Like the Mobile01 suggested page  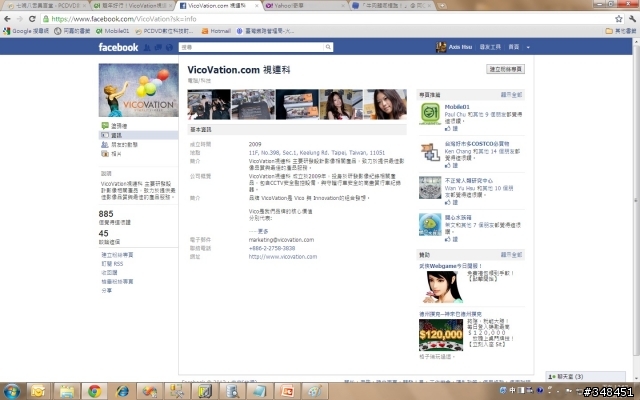[x=451, y=129]
